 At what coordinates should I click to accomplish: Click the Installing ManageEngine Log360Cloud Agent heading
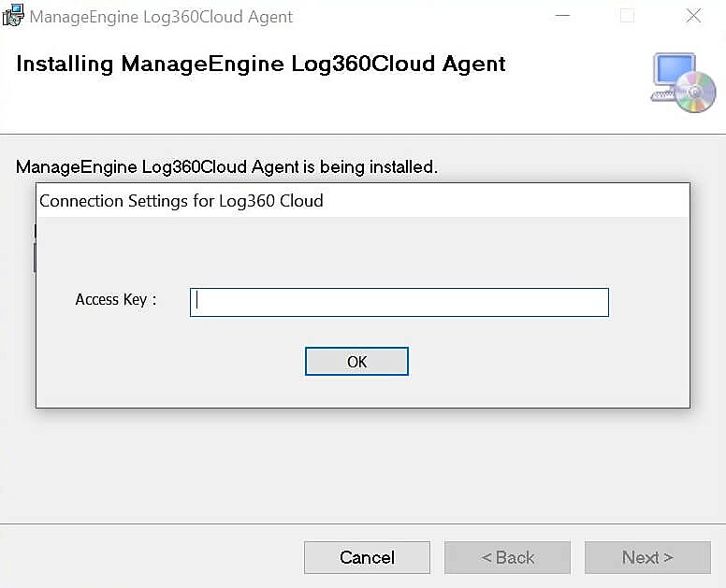261,65
